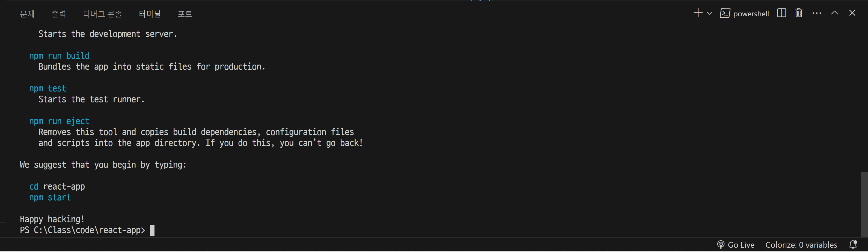Open the 포트 tab

(x=185, y=14)
